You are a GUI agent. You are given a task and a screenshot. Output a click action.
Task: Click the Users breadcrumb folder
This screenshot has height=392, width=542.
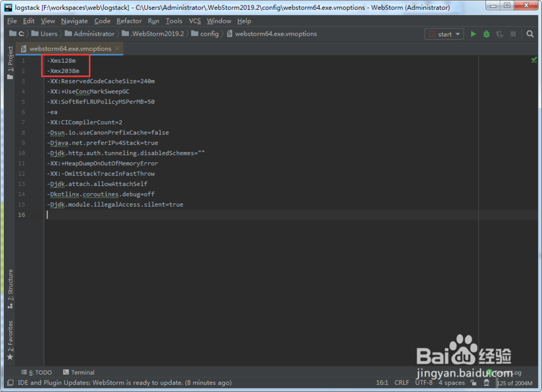click(44, 34)
